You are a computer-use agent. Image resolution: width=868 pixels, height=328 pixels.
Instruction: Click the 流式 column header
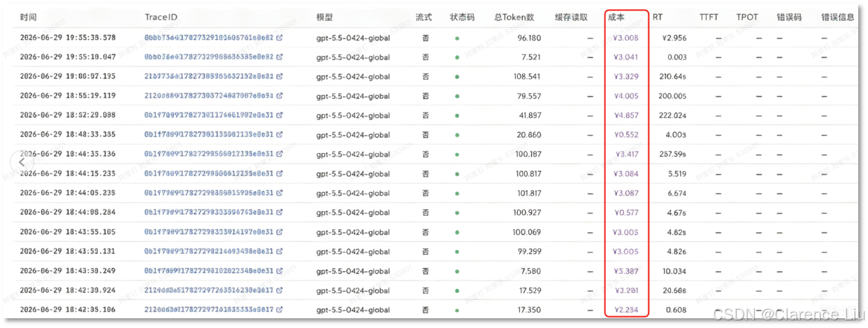pos(424,17)
